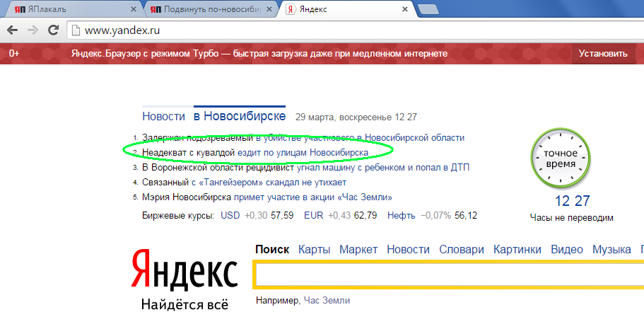Click the browser Back arrow
The image size is (644, 317).
(13, 30)
